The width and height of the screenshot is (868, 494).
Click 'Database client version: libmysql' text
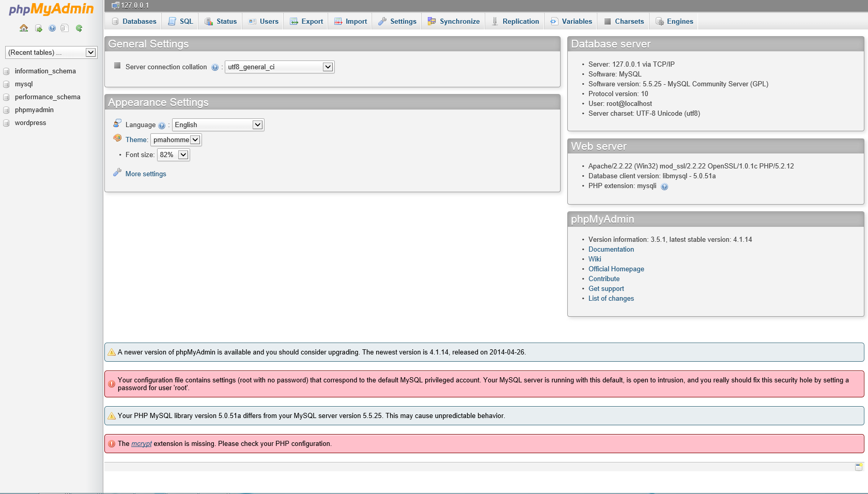(652, 176)
